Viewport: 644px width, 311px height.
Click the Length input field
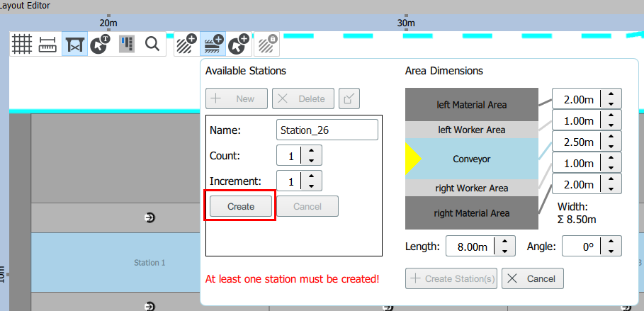pos(470,246)
